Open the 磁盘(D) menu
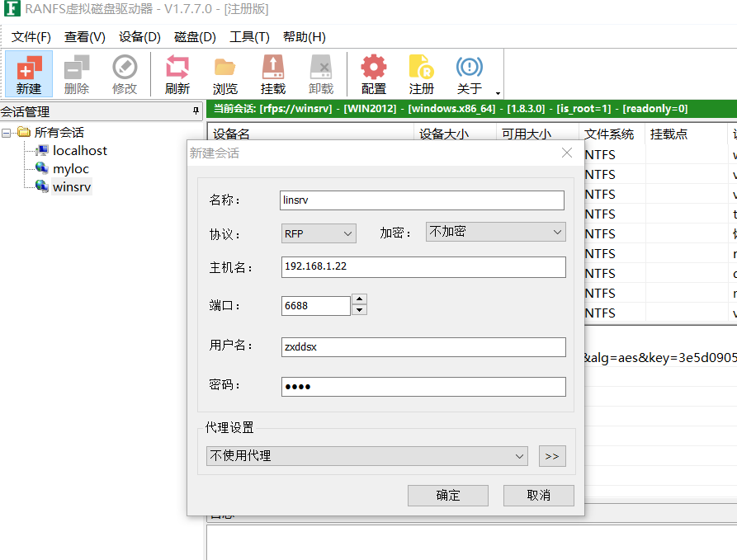 point(194,36)
